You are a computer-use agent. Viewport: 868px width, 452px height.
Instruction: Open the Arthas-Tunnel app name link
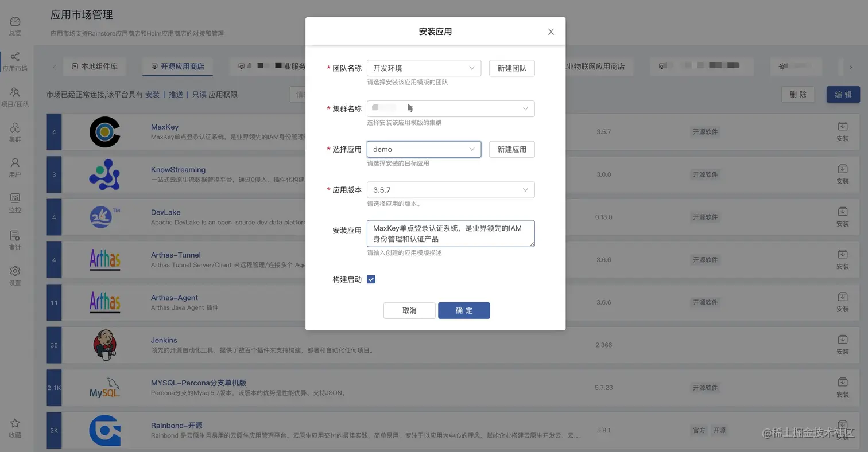(176, 255)
